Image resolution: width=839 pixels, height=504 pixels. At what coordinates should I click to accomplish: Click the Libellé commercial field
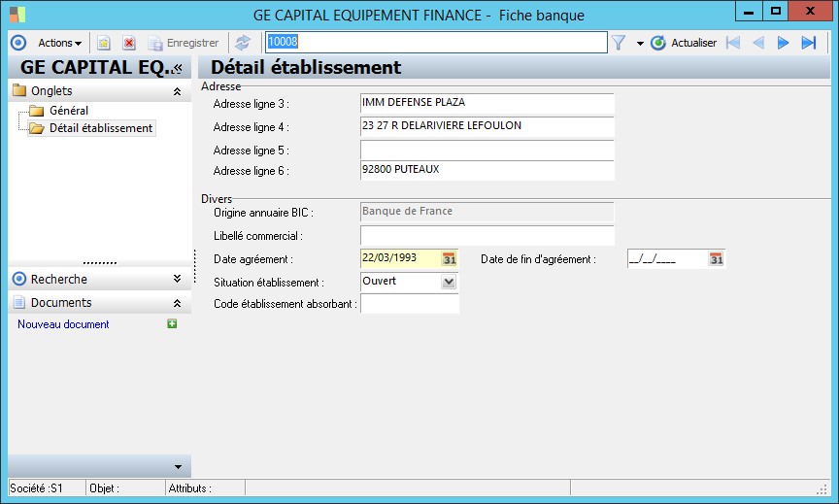(487, 235)
